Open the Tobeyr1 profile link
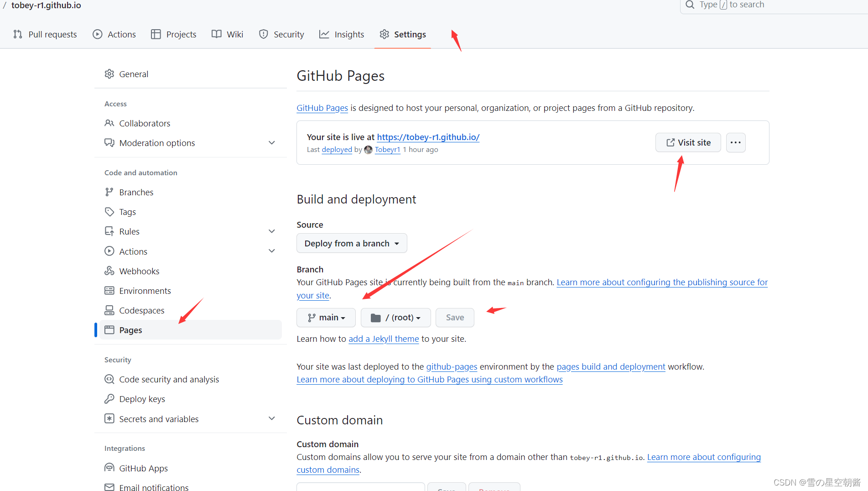The width and height of the screenshot is (868, 491). [x=387, y=150]
